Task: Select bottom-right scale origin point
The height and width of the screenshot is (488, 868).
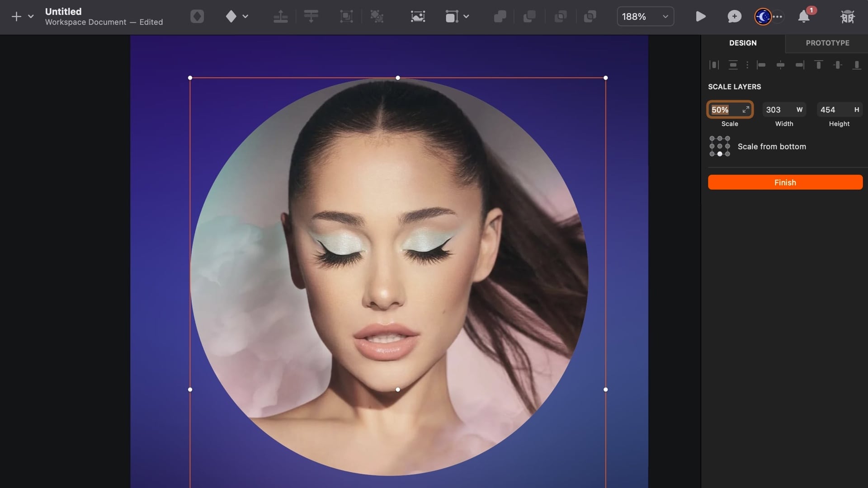Action: [727, 154]
